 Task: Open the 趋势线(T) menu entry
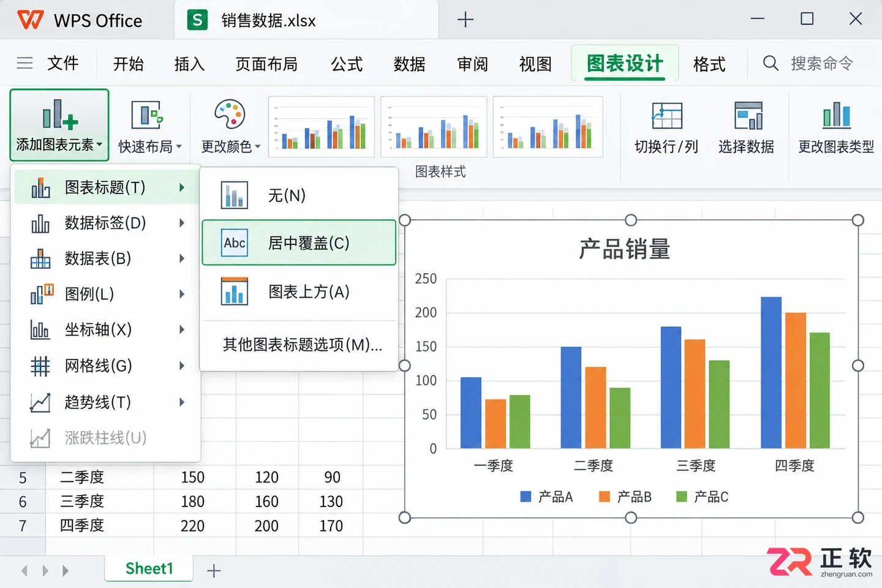pos(106,402)
